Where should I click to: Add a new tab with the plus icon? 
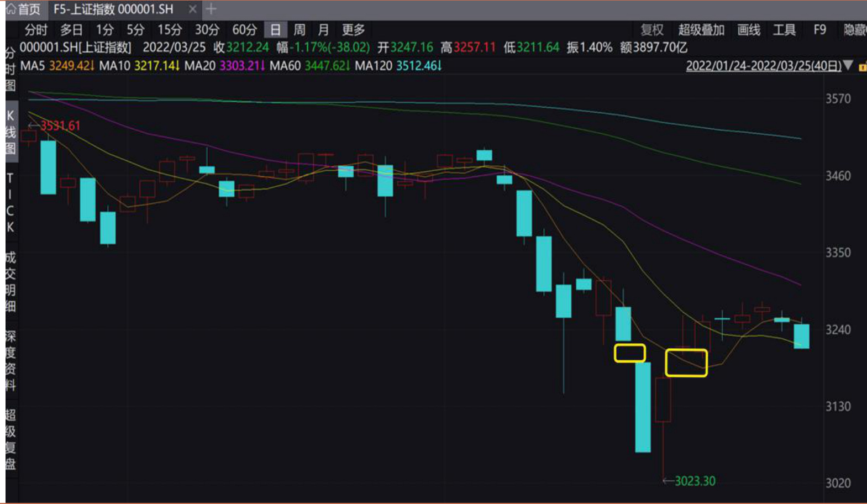pos(211,9)
